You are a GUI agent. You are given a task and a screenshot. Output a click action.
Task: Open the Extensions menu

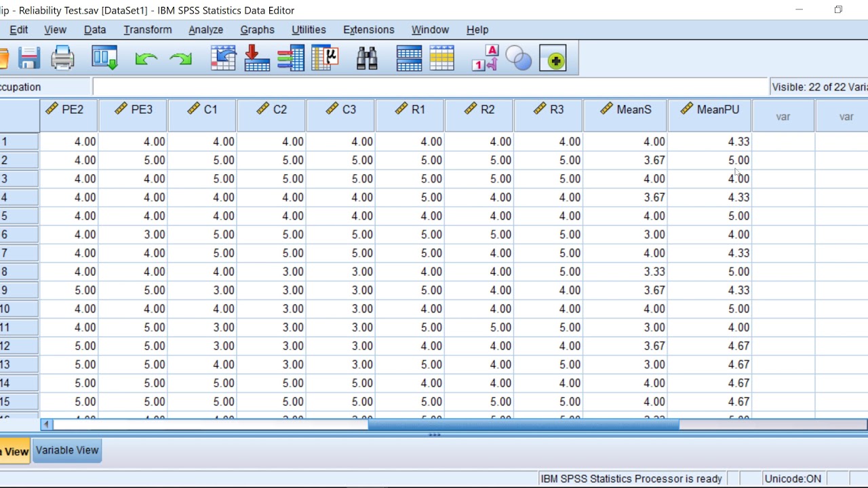pyautogui.click(x=368, y=30)
